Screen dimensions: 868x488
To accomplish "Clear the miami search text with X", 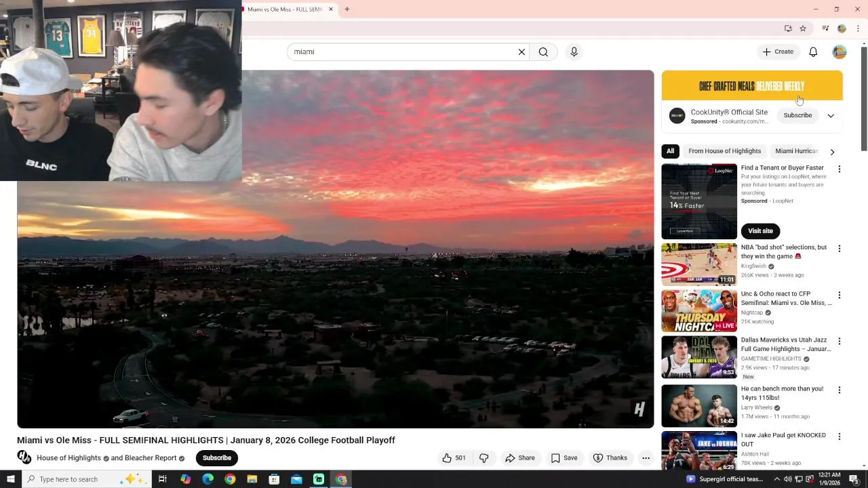I will 521,52.
